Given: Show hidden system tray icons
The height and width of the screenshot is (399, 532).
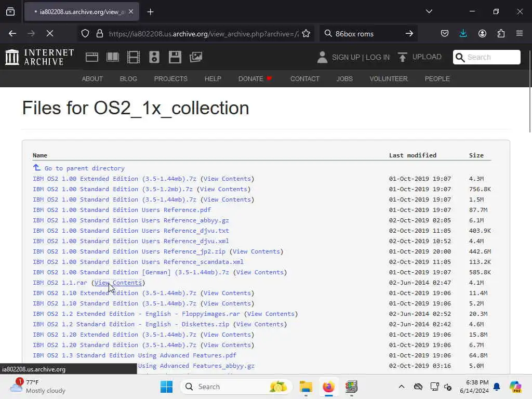Looking at the screenshot, I should [x=402, y=387].
